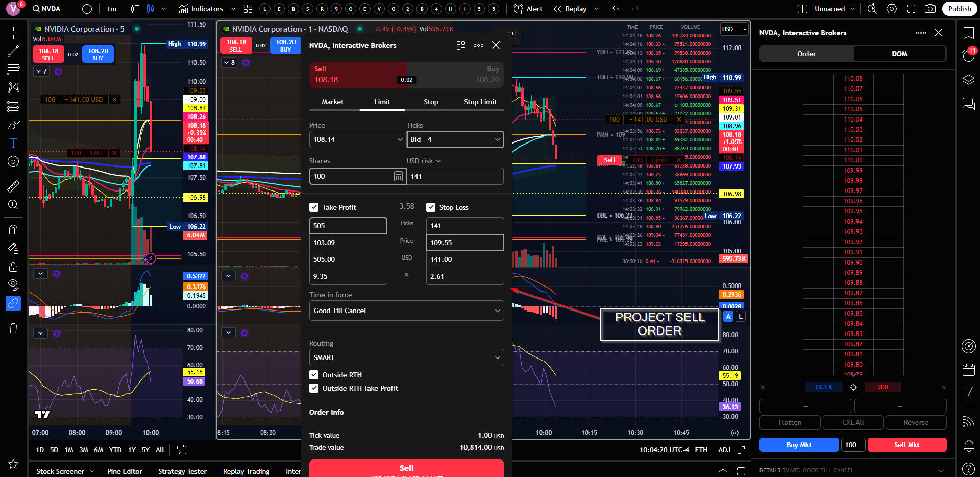The height and width of the screenshot is (477, 980).
Task: Click the Shares quantity input field
Action: 351,176
